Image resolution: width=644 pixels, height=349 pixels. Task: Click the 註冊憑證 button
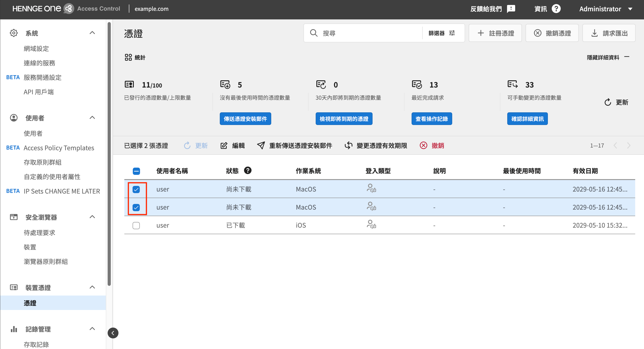point(495,33)
